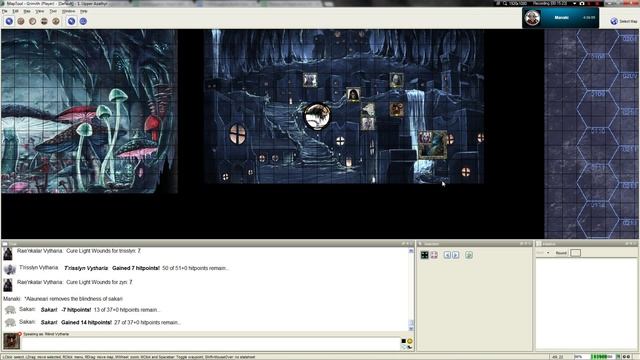Open the Window menu
This screenshot has width=640, height=360.
[68, 11]
